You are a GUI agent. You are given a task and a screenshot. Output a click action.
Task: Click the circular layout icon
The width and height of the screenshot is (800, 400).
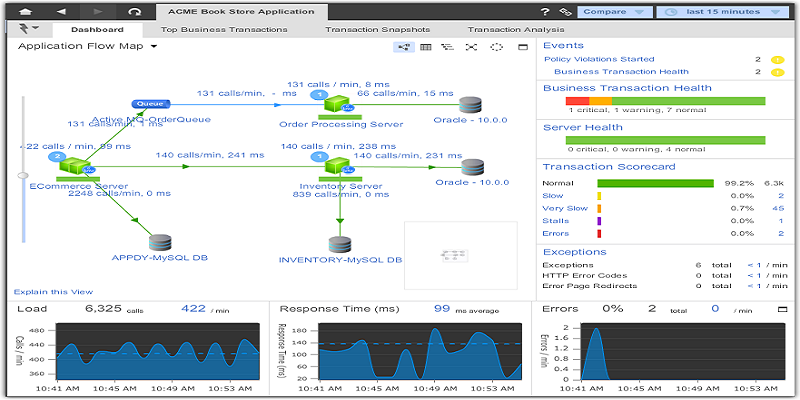pos(496,47)
